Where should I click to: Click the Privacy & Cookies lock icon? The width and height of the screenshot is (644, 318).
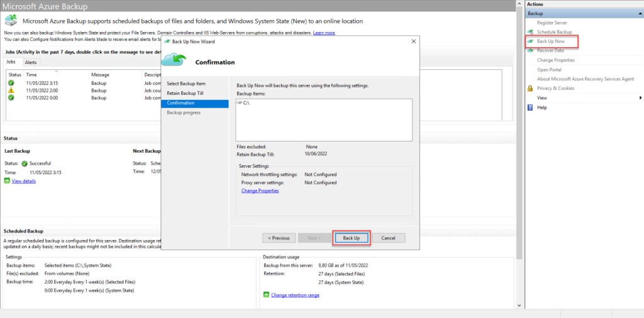point(531,88)
